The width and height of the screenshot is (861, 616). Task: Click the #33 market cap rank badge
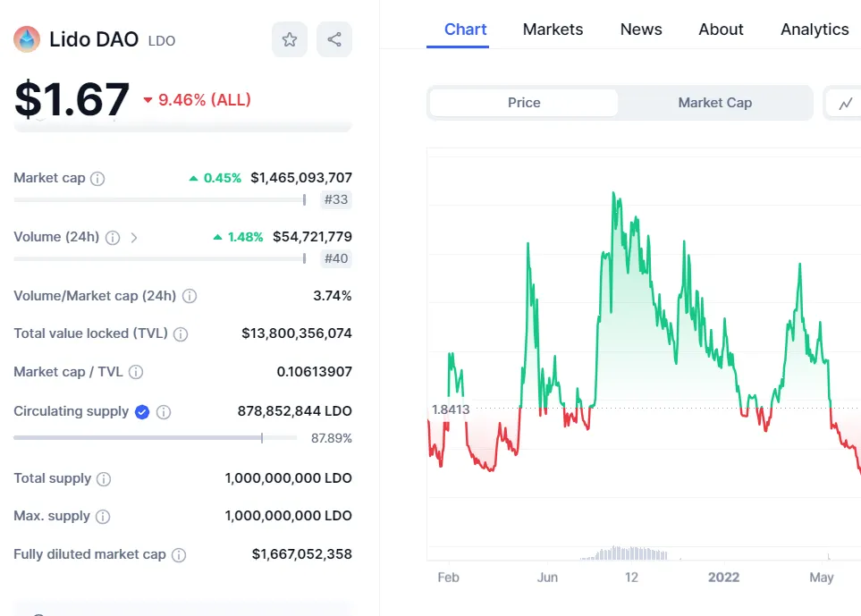click(x=336, y=199)
